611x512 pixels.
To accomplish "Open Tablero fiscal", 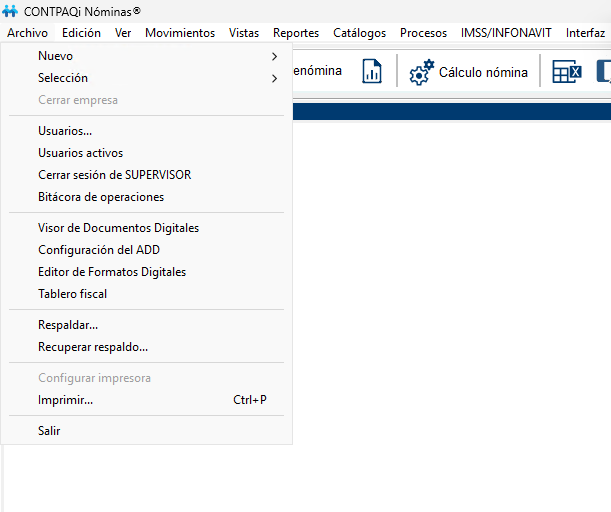I will [x=147, y=294].
